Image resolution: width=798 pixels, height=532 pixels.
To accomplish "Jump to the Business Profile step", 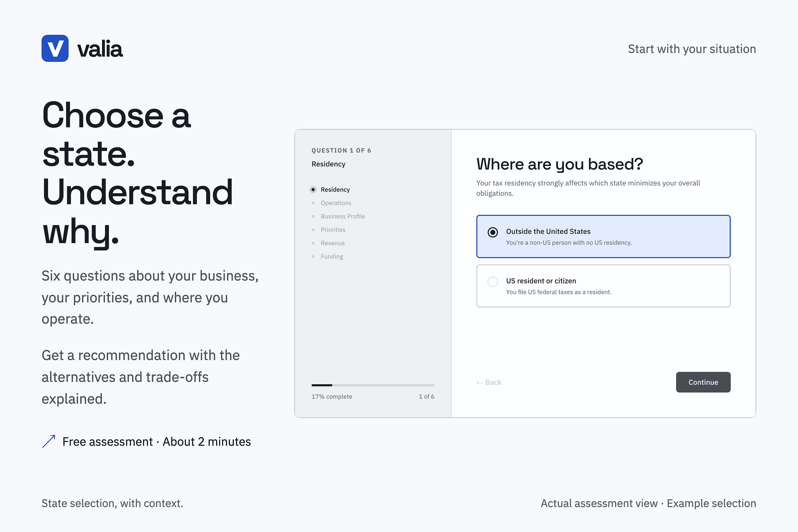I will coord(338,216).
